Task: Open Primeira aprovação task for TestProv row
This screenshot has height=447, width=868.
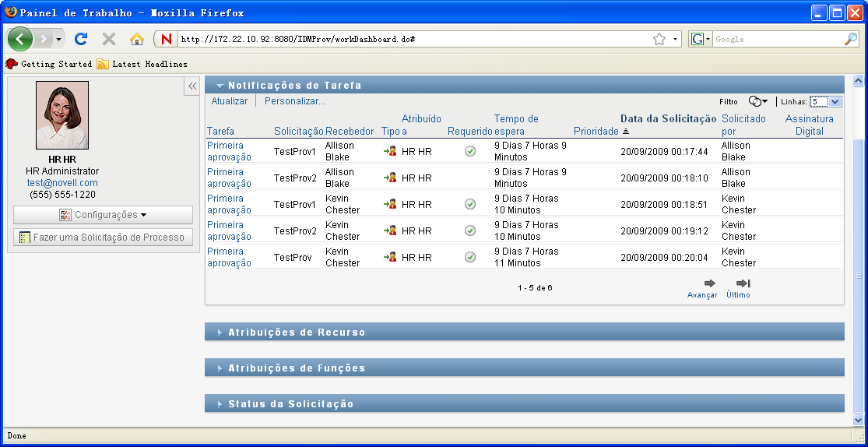Action: pyautogui.click(x=229, y=257)
